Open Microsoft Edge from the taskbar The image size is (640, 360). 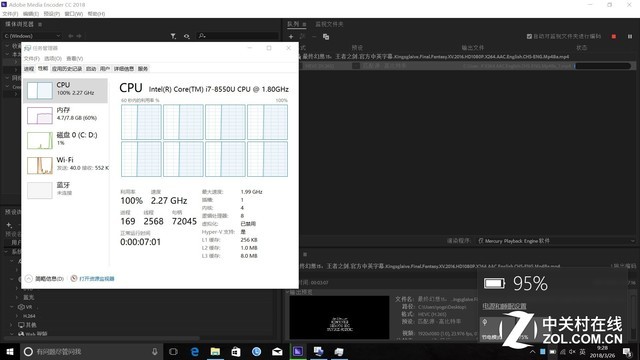[195, 351]
